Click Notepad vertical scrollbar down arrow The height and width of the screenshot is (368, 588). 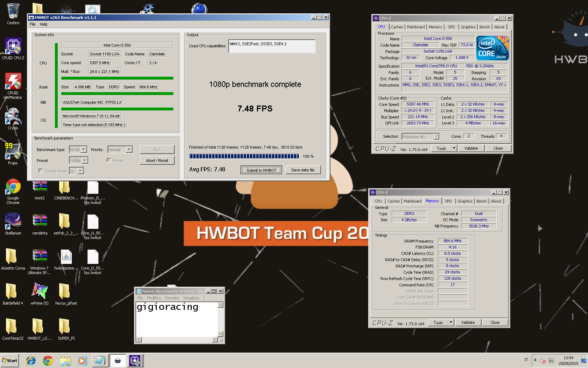coord(220,334)
